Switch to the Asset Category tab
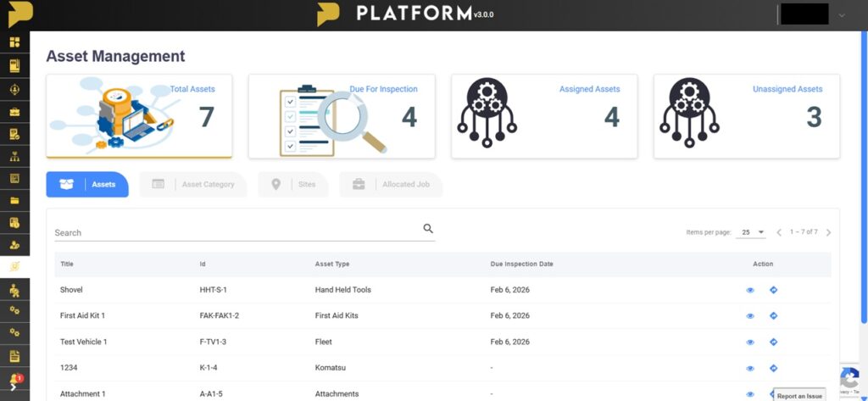This screenshot has height=401, width=868. (x=193, y=185)
